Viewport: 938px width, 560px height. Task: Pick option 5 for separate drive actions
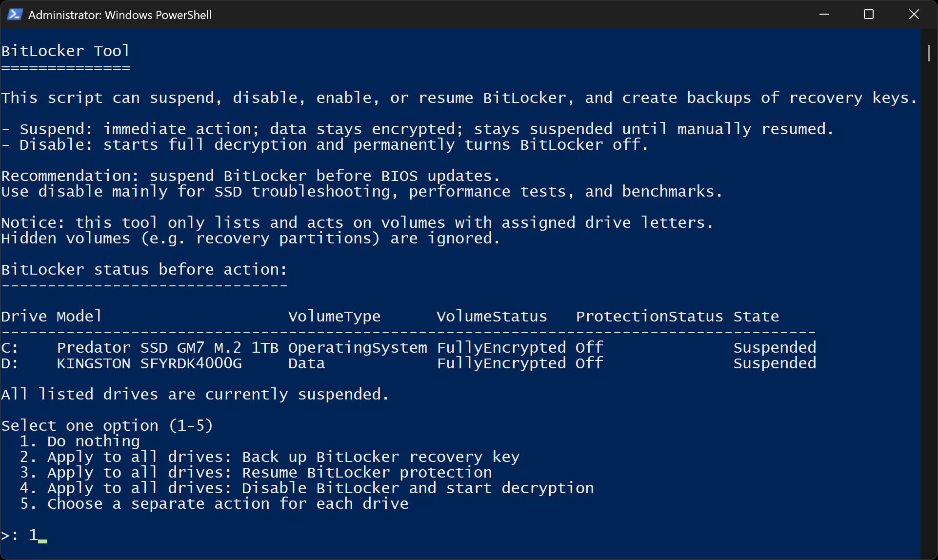(x=215, y=504)
